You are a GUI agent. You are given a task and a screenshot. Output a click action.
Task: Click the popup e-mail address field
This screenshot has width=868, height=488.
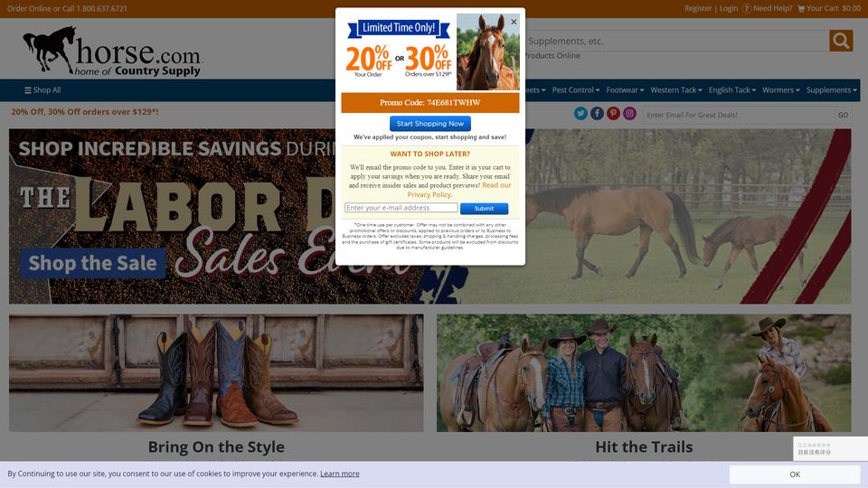(401, 208)
